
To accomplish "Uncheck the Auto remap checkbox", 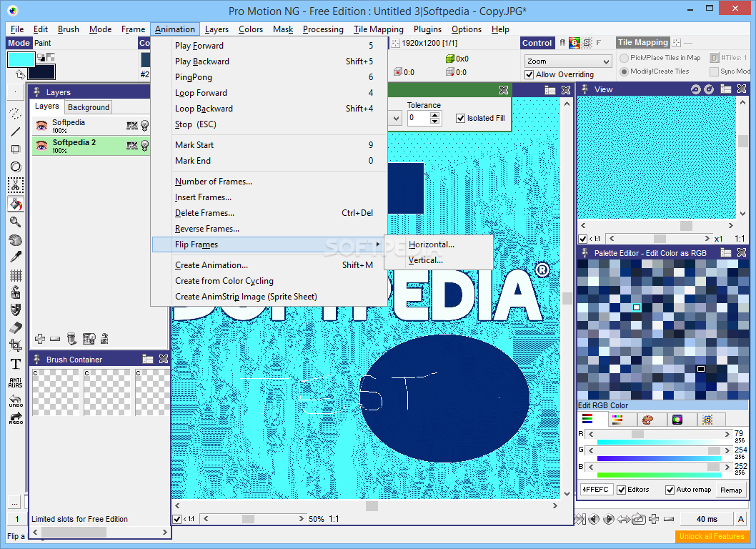I will (x=670, y=490).
